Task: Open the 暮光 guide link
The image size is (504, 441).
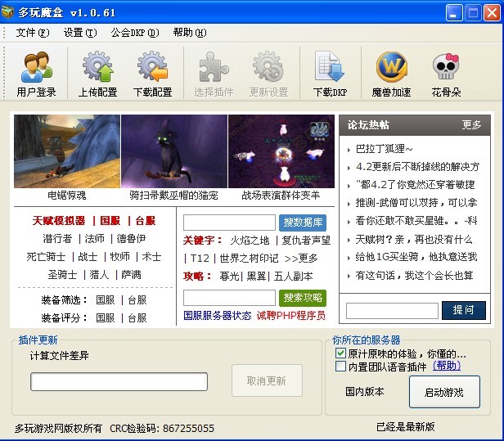Action: [x=229, y=276]
